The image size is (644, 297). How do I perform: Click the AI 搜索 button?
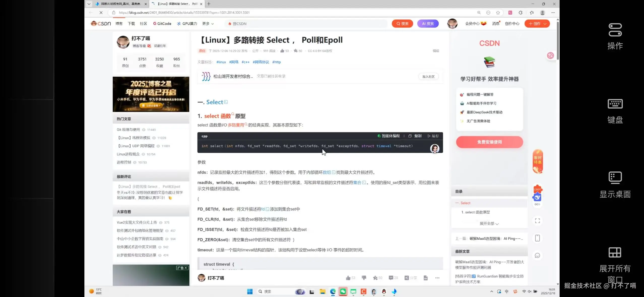tap(428, 24)
